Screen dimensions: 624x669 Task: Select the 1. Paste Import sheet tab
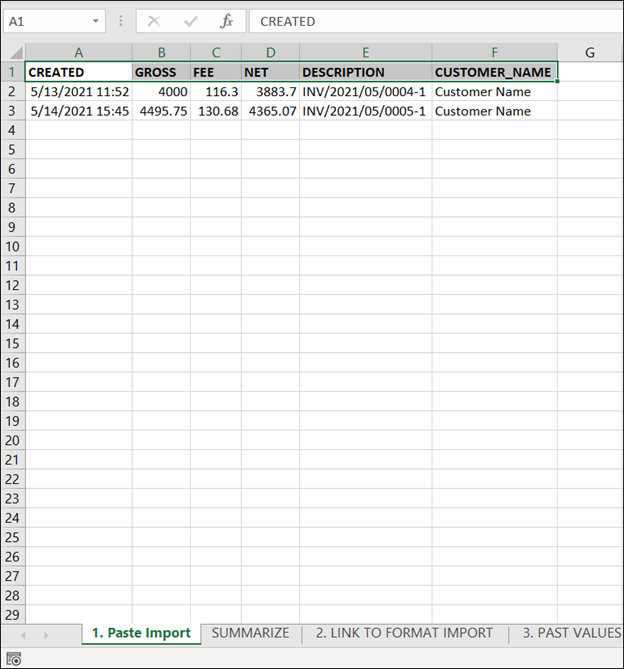[141, 633]
